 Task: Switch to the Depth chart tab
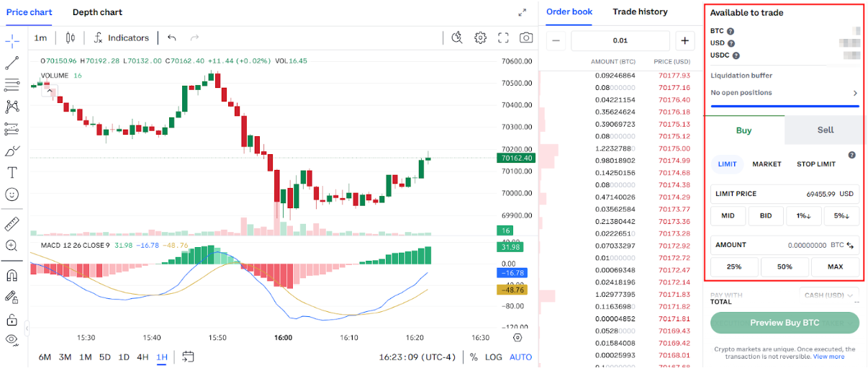pyautogui.click(x=97, y=12)
